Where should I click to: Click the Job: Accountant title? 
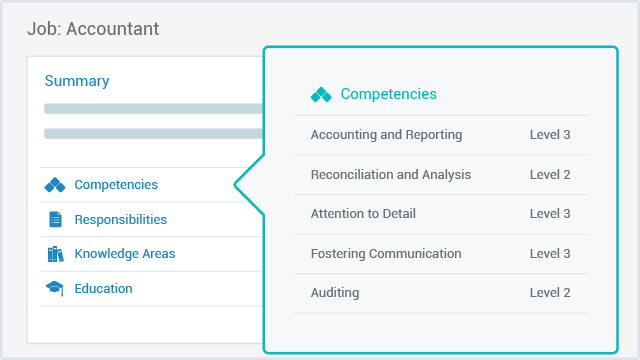pos(93,29)
